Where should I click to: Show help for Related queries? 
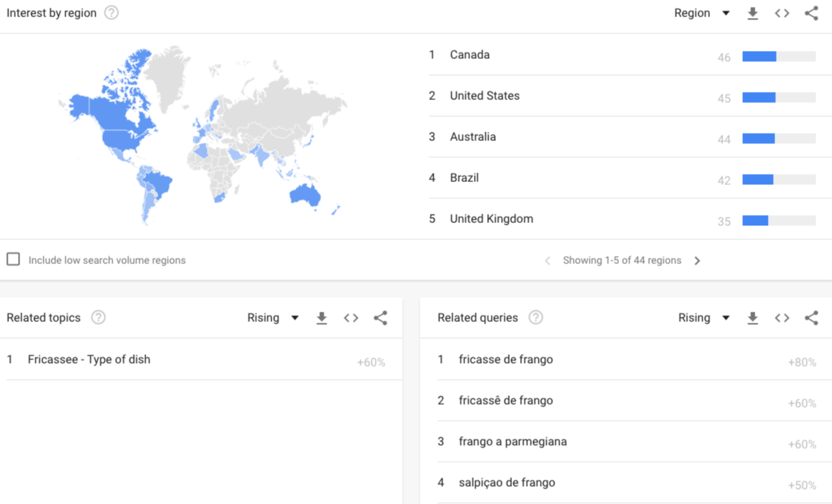(536, 318)
